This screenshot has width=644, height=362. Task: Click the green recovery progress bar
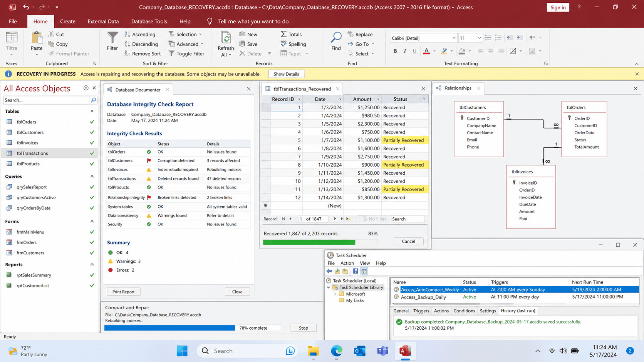point(309,242)
